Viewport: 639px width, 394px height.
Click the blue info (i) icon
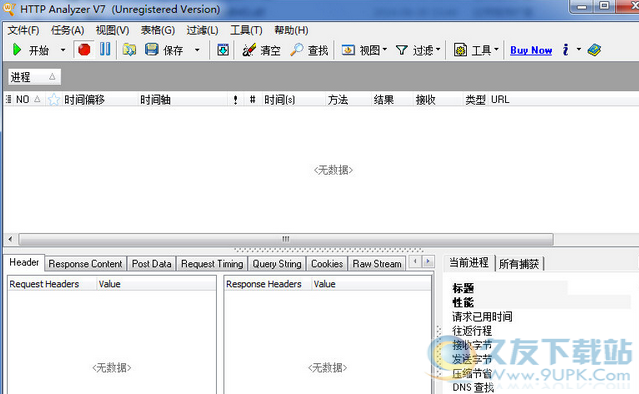pyautogui.click(x=565, y=50)
